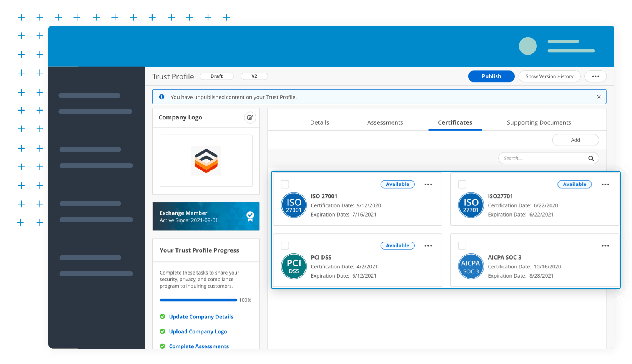Click the company logo image
Screen dimensions: 632x364
pos(206,160)
